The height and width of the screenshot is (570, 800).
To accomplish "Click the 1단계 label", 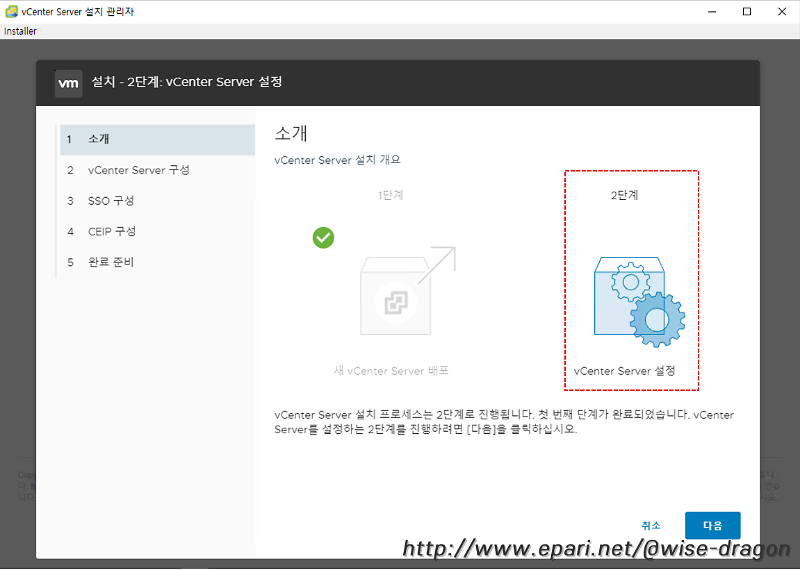I will [390, 195].
